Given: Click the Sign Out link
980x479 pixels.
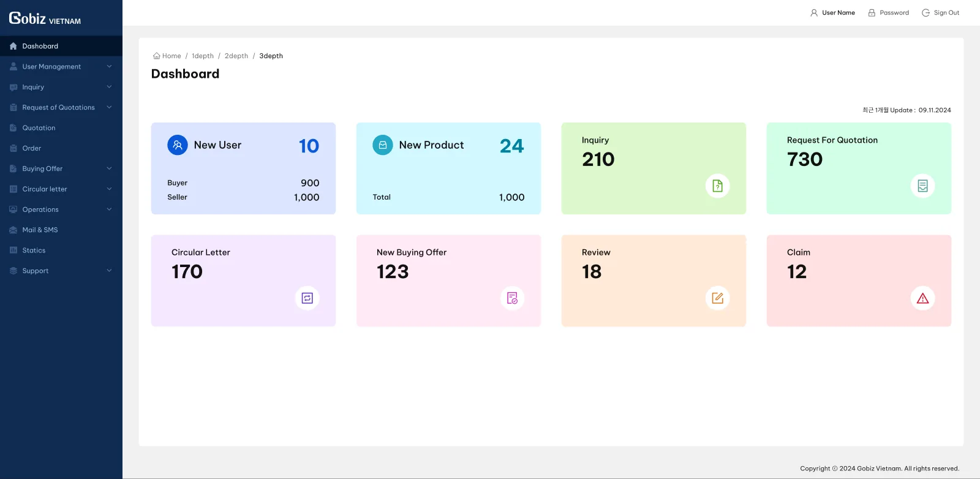Looking at the screenshot, I should (940, 13).
